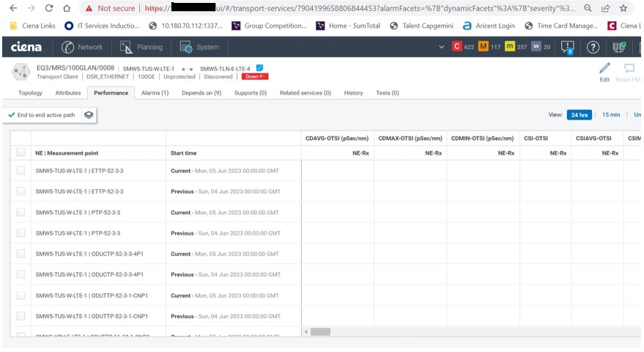The width and height of the screenshot is (644, 352).
Task: Open the Network menu
Action: (x=82, y=47)
